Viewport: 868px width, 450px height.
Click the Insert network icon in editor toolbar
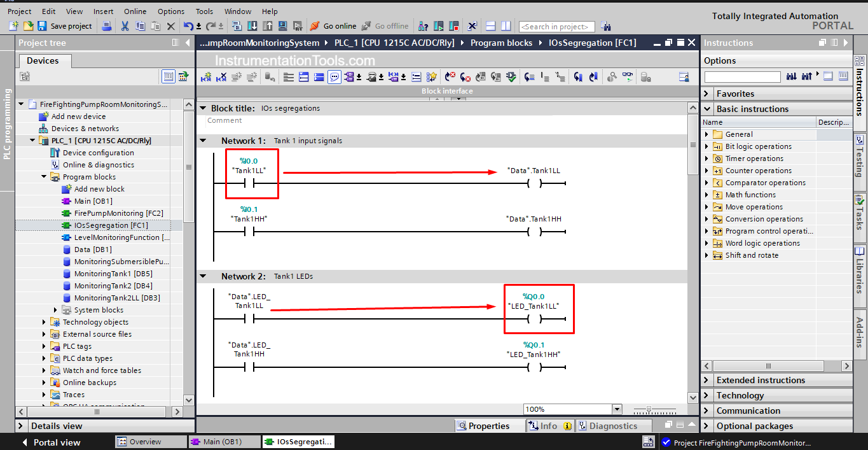coord(206,77)
